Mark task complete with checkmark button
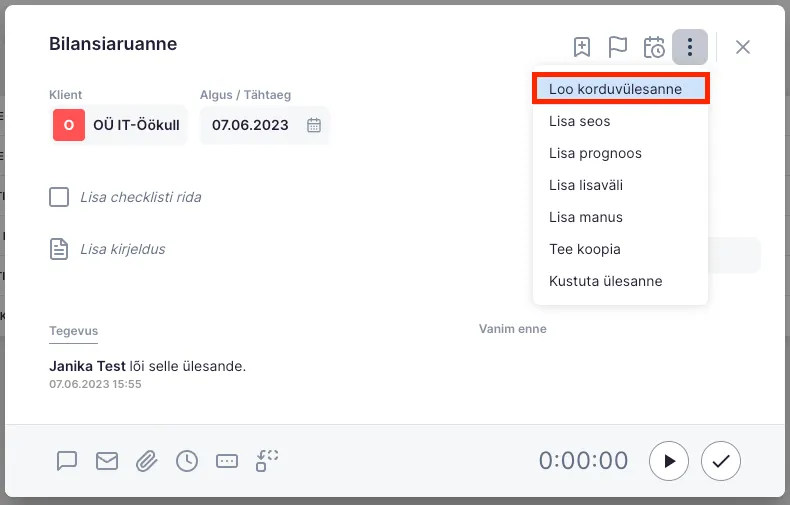Screen dimensions: 790x505 coord(721,461)
